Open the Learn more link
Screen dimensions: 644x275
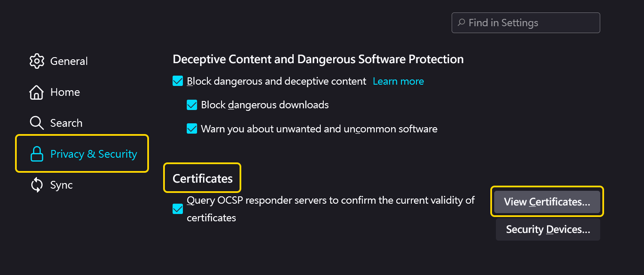398,81
